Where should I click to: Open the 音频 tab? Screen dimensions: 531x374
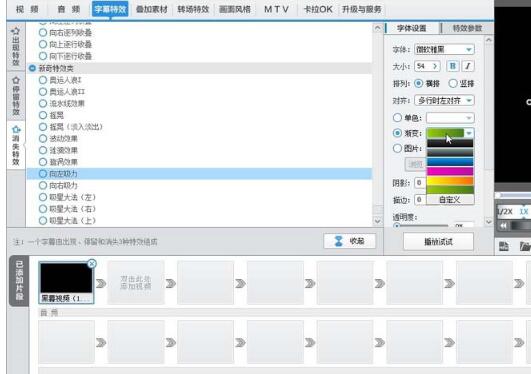point(69,9)
